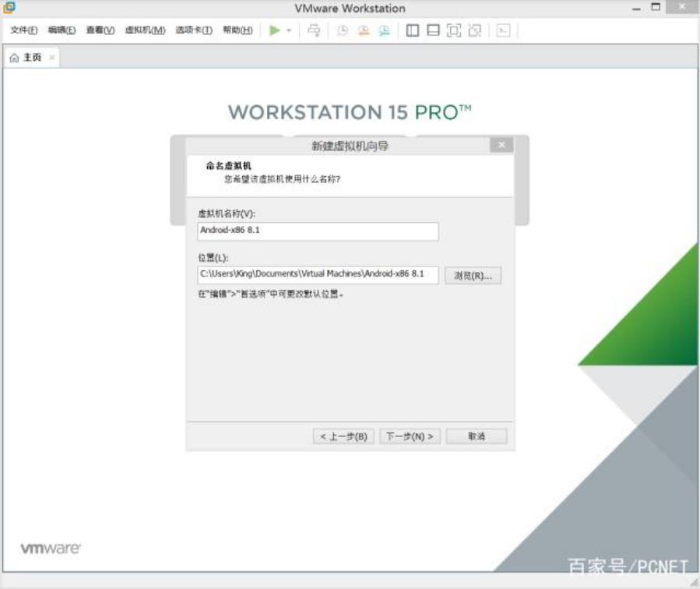Click the hint text about 首选项 default location
This screenshot has width=700, height=589.
(x=270, y=294)
